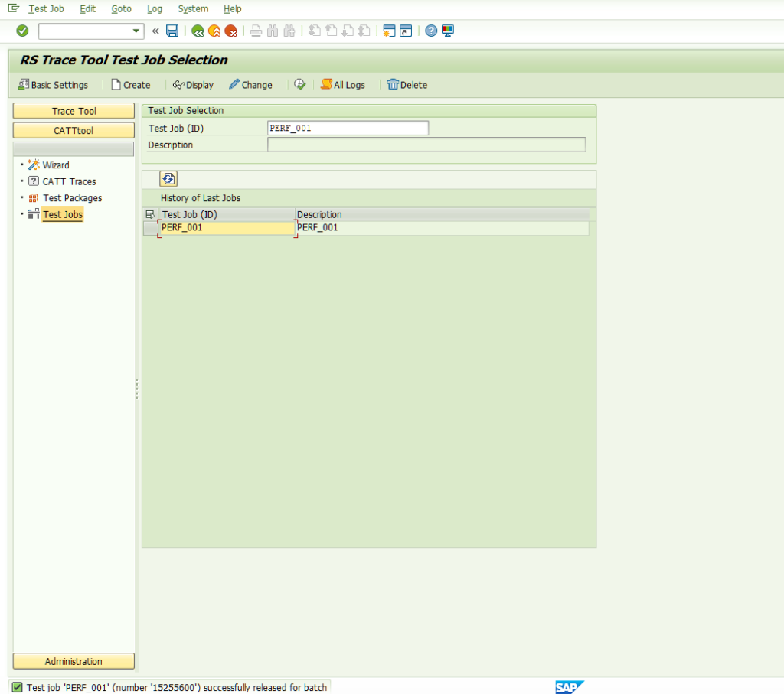Click the red Cancel icon
The height and width of the screenshot is (694, 784).
pyautogui.click(x=230, y=31)
